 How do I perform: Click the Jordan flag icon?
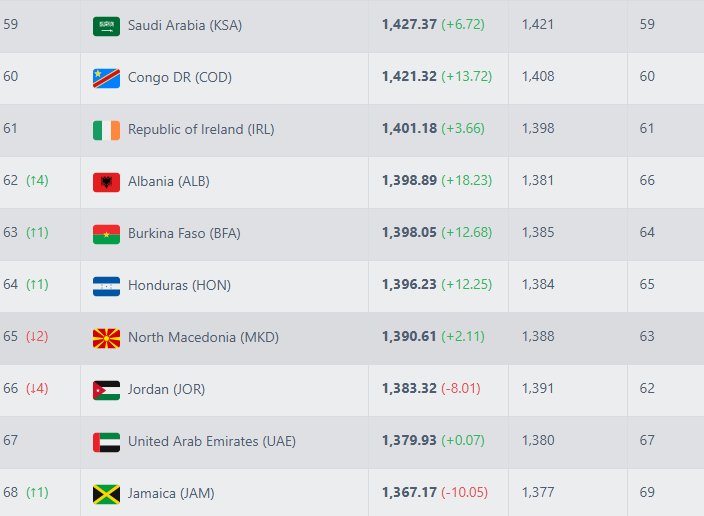coord(106,390)
